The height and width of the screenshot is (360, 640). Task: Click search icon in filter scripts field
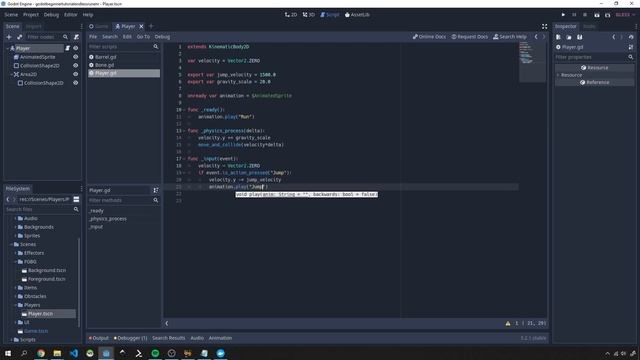click(156, 47)
